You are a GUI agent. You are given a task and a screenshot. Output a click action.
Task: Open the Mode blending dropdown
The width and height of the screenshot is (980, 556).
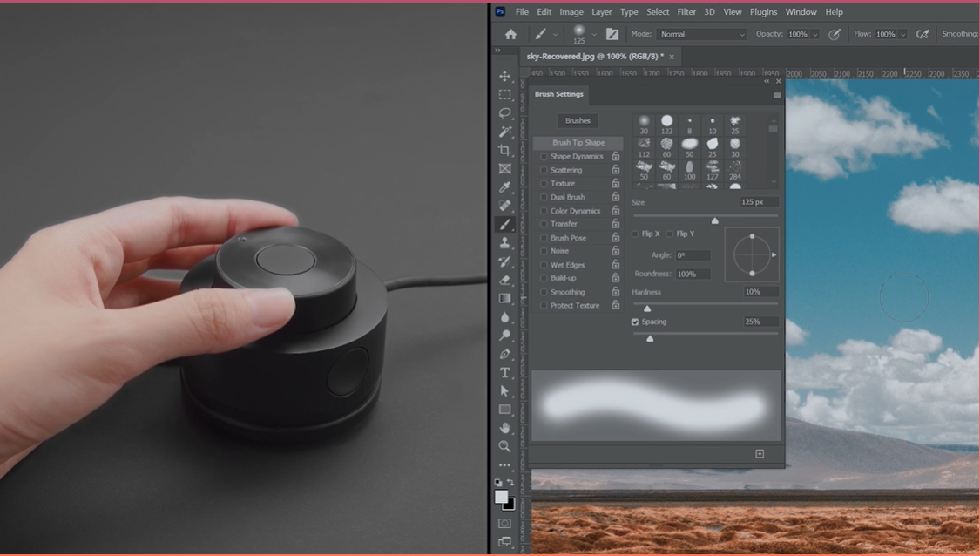(x=701, y=34)
